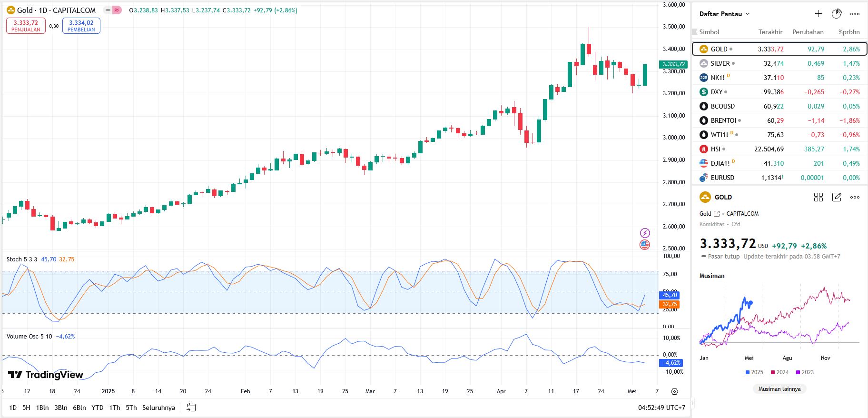Viewport: 868px width, 418px height.
Task: Toggle the 2024 seasonal line
Action: click(x=779, y=372)
